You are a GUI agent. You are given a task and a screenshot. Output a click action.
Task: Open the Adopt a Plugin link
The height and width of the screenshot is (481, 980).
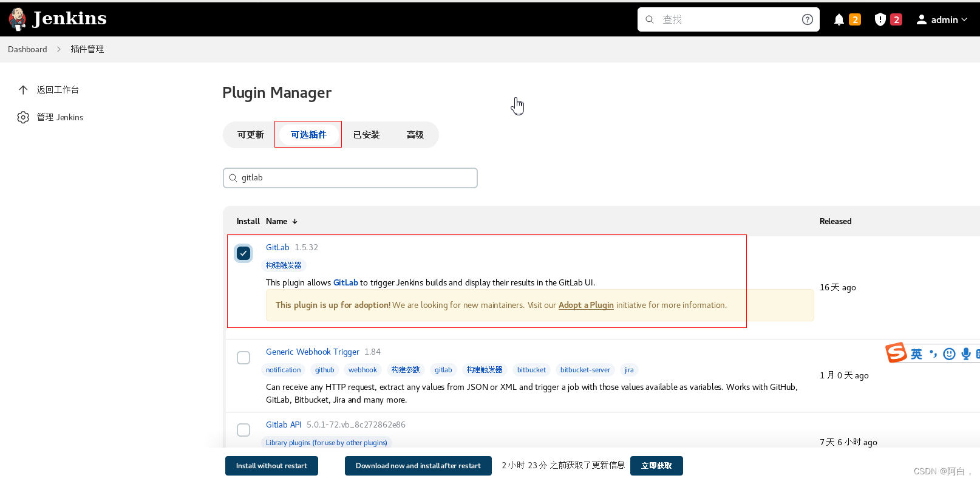(586, 305)
